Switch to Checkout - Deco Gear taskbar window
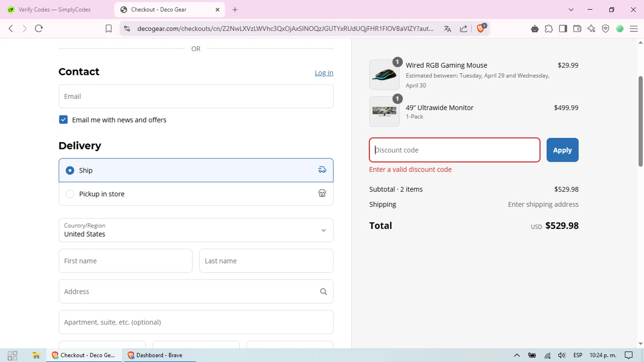The image size is (644, 362). (84, 355)
